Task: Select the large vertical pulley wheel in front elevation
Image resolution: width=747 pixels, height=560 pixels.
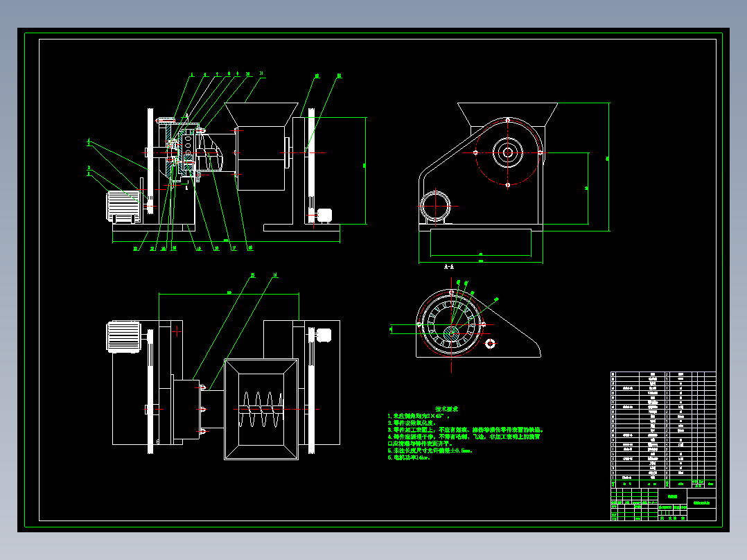Action: tap(150, 161)
